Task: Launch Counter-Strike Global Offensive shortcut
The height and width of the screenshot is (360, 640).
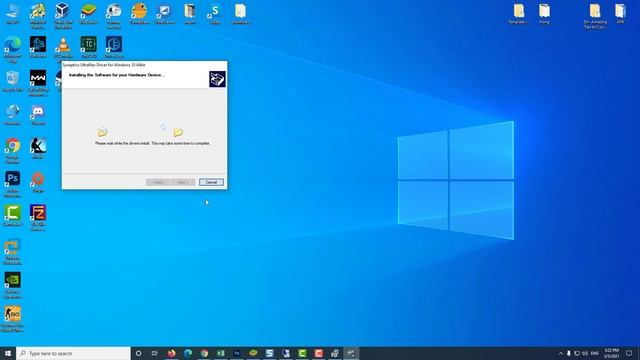Action: tap(12, 319)
